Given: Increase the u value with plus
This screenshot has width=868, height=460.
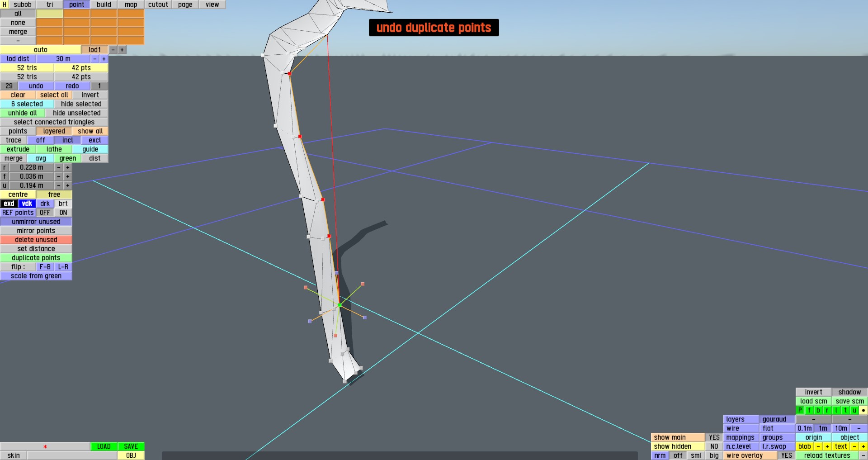Looking at the screenshot, I should 68,185.
